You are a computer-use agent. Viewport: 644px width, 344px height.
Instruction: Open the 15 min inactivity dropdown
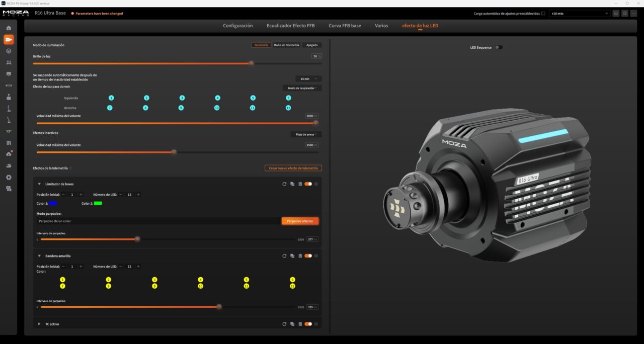point(308,79)
